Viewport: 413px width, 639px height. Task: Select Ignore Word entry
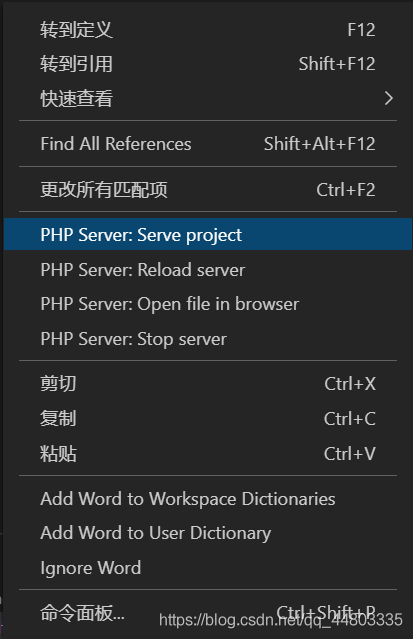(208, 568)
